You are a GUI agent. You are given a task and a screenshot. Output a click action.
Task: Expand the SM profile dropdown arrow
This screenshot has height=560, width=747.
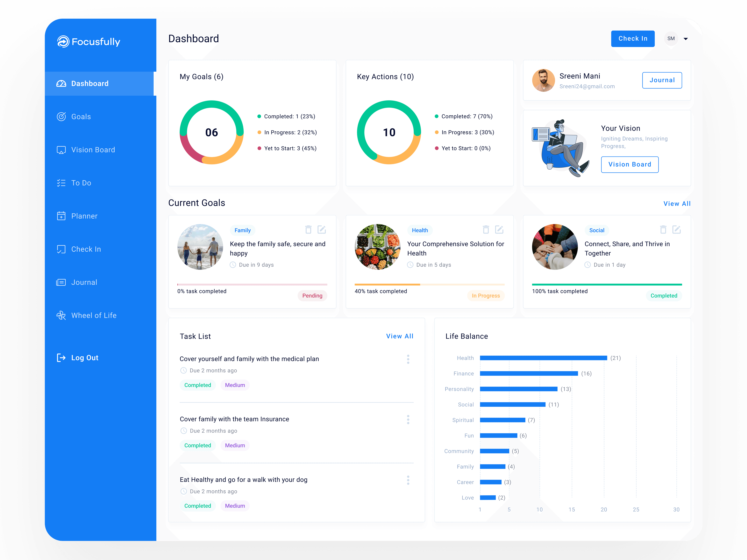[x=686, y=39]
